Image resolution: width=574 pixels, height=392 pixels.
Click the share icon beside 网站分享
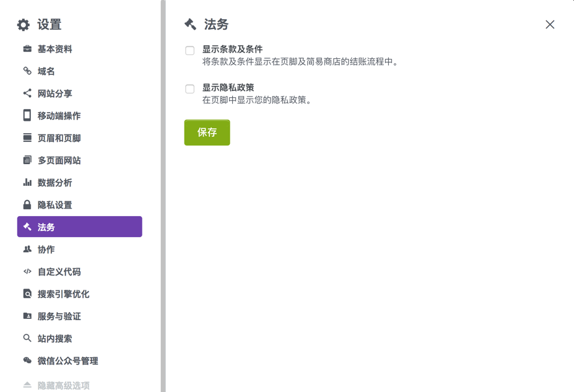[27, 93]
